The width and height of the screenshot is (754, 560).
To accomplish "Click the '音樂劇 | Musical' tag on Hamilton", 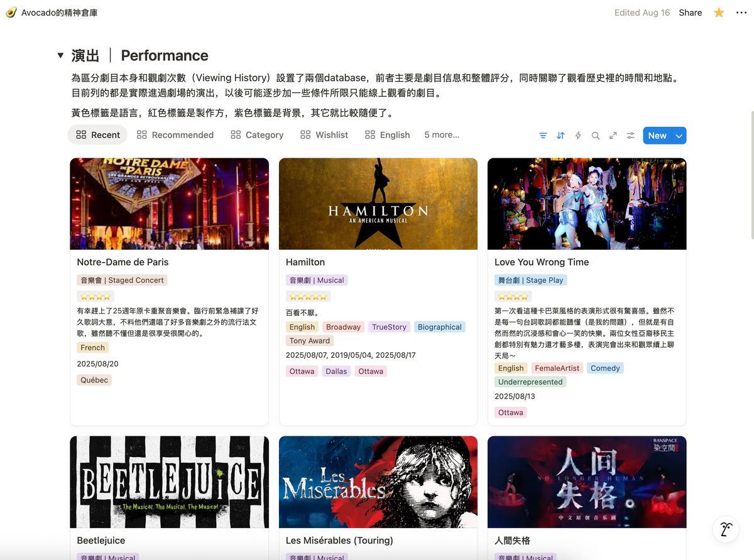I will coord(316,280).
